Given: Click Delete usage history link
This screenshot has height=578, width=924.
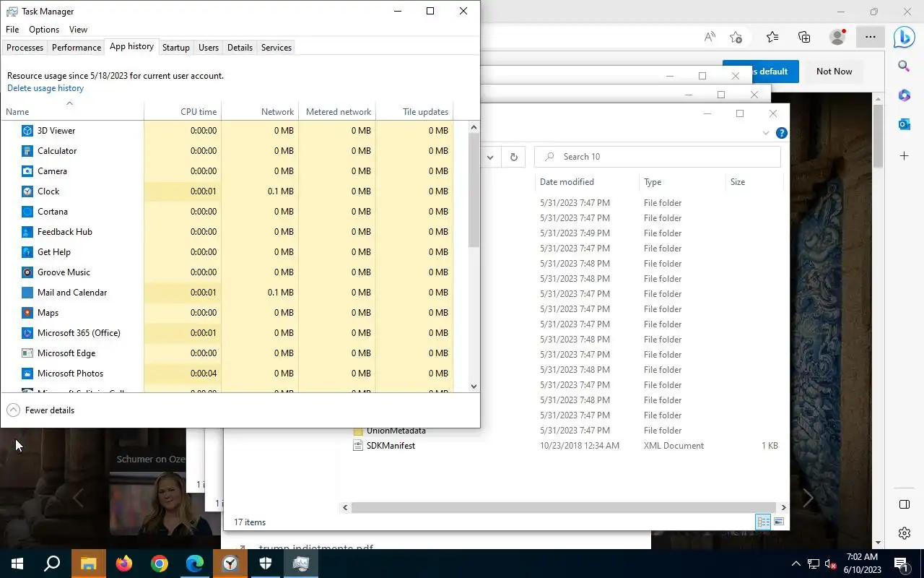Looking at the screenshot, I should click(x=45, y=88).
